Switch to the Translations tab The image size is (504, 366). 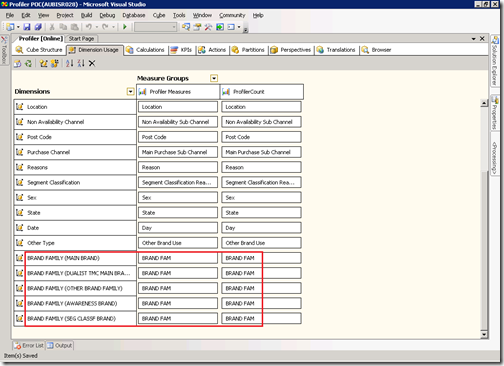point(336,50)
